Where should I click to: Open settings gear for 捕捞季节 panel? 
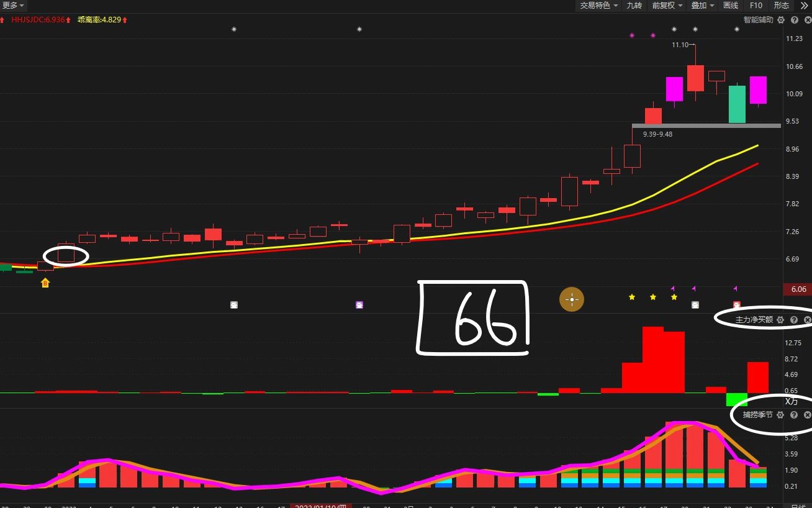[x=781, y=414]
